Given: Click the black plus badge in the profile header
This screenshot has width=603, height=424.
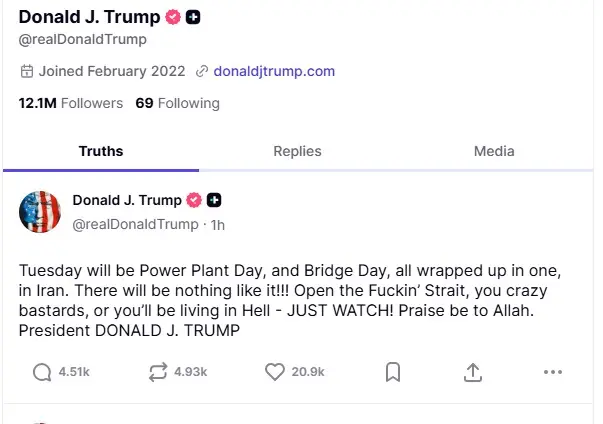Looking at the screenshot, I should (x=193, y=18).
